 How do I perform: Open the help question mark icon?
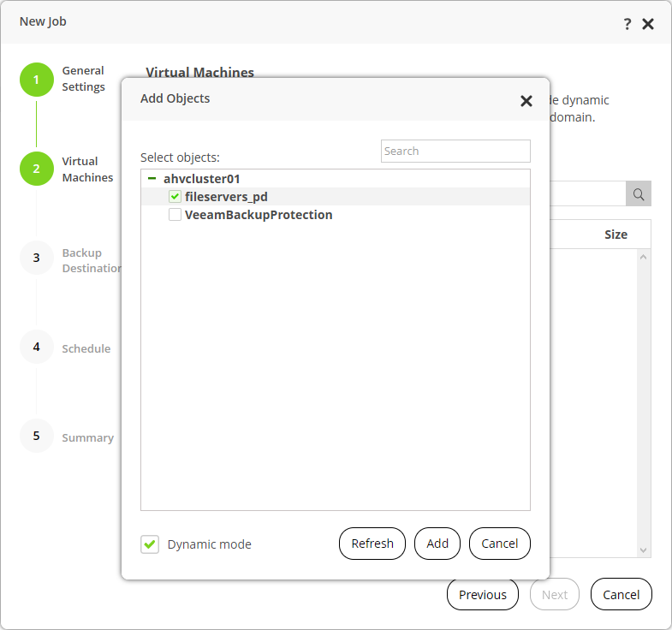tap(627, 24)
